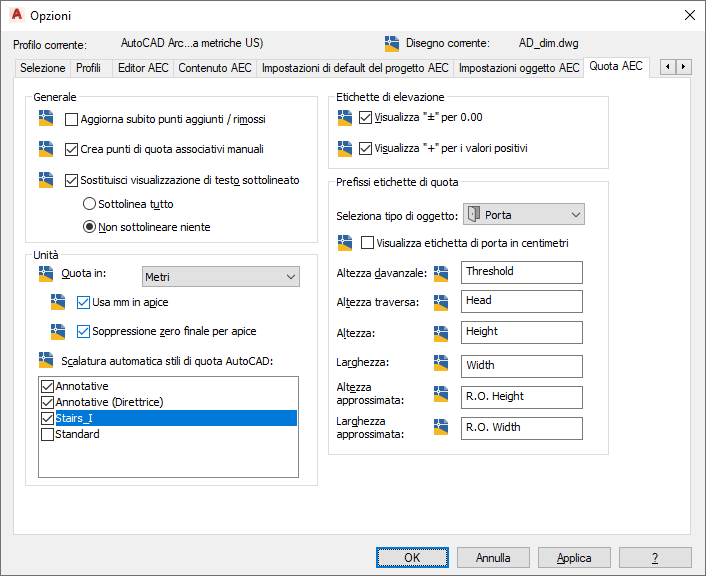Open Impostazioni di default del progetto AEC tab
The image size is (706, 576).
(x=355, y=68)
